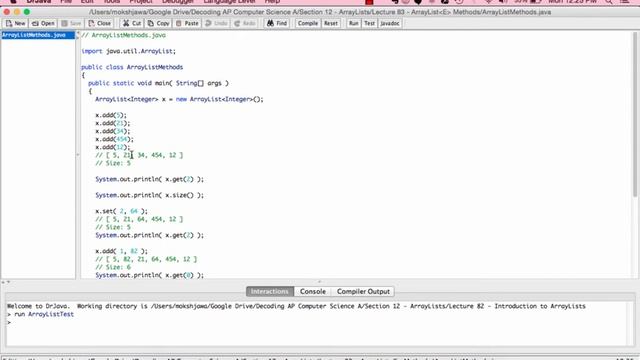Click the 'public class ArrayListMethods' line
The width and height of the screenshot is (640, 360).
click(132, 67)
